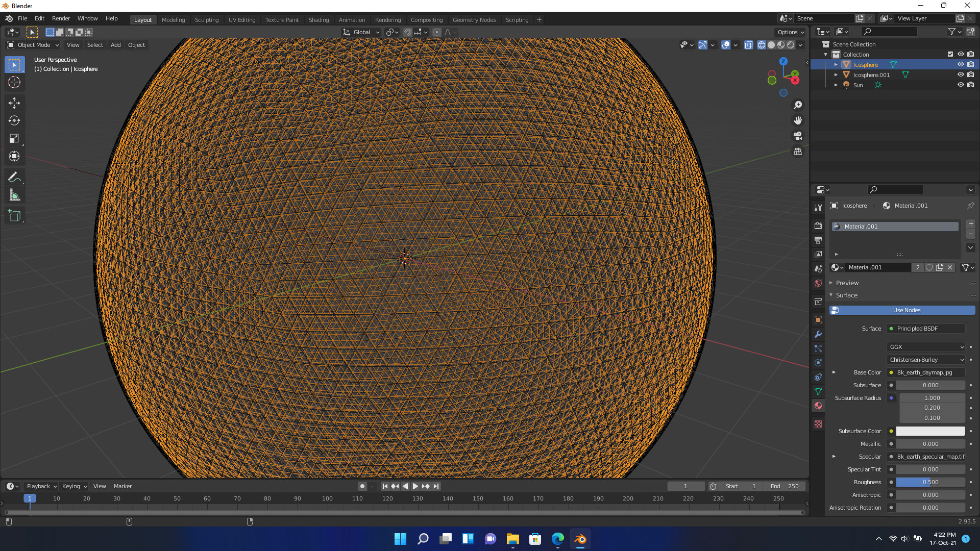Open the Texture properties tab
The height and width of the screenshot is (551, 980).
click(x=818, y=424)
